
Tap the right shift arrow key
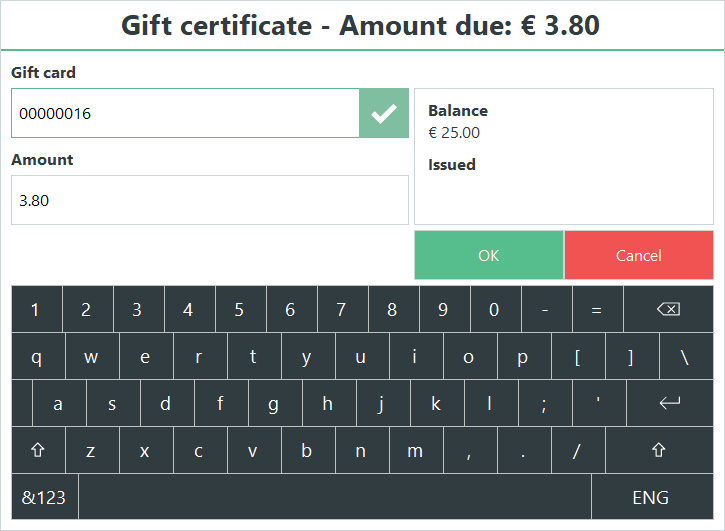click(659, 450)
